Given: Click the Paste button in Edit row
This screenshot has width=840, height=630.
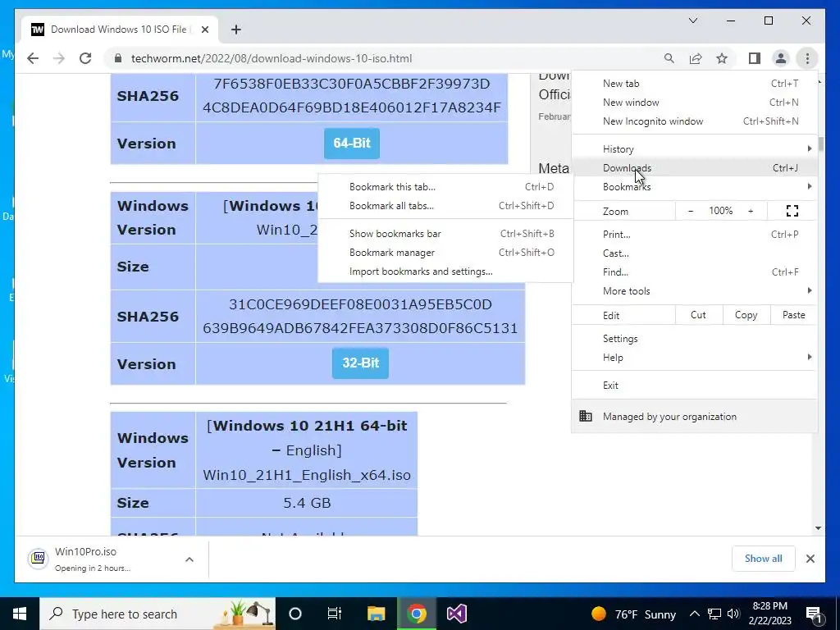Looking at the screenshot, I should click(794, 315).
